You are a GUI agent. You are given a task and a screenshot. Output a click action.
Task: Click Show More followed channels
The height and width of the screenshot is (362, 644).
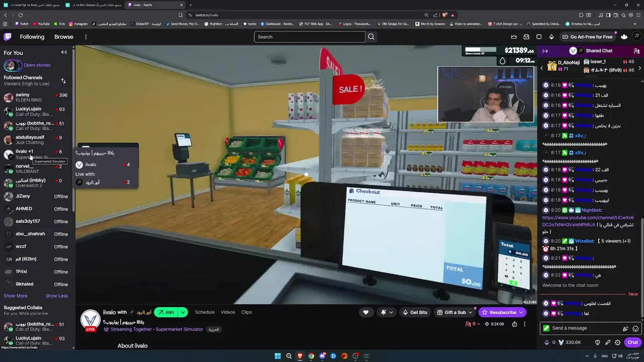16,296
